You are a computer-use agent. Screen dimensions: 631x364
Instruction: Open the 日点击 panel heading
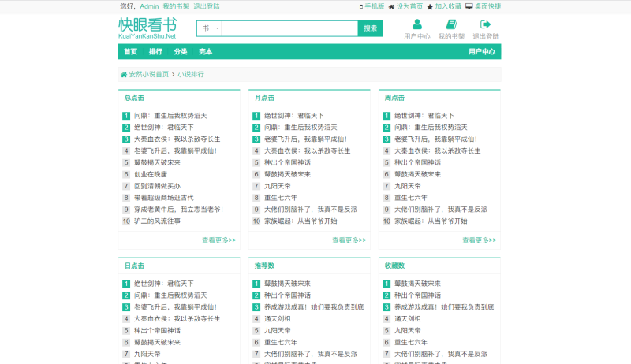tap(134, 266)
